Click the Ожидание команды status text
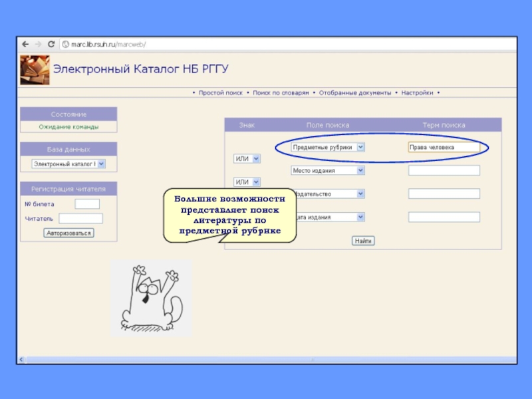 [x=68, y=127]
